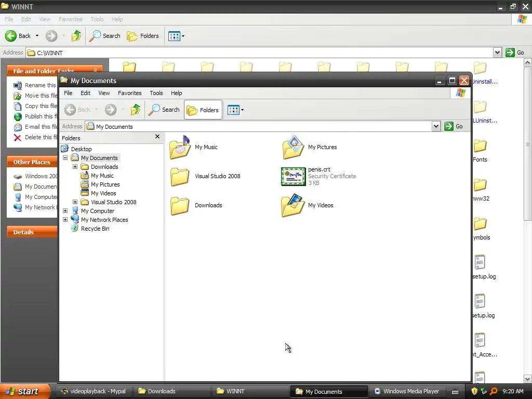Click the My Documents address bar field

tap(259, 127)
